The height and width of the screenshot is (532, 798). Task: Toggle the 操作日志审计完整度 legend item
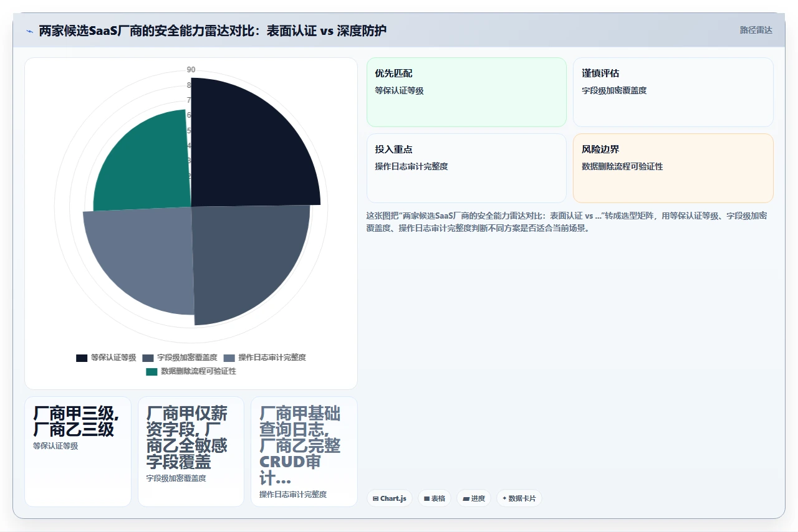coord(265,358)
